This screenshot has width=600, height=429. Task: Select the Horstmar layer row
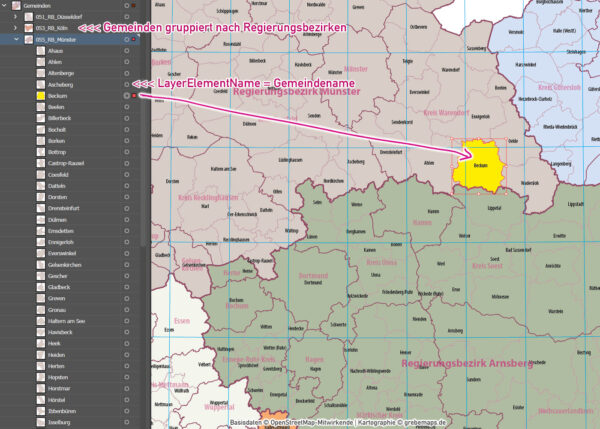70,388
